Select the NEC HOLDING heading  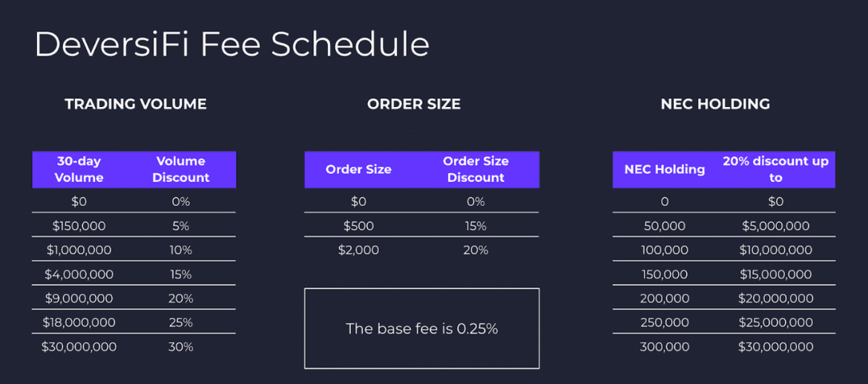click(x=715, y=104)
